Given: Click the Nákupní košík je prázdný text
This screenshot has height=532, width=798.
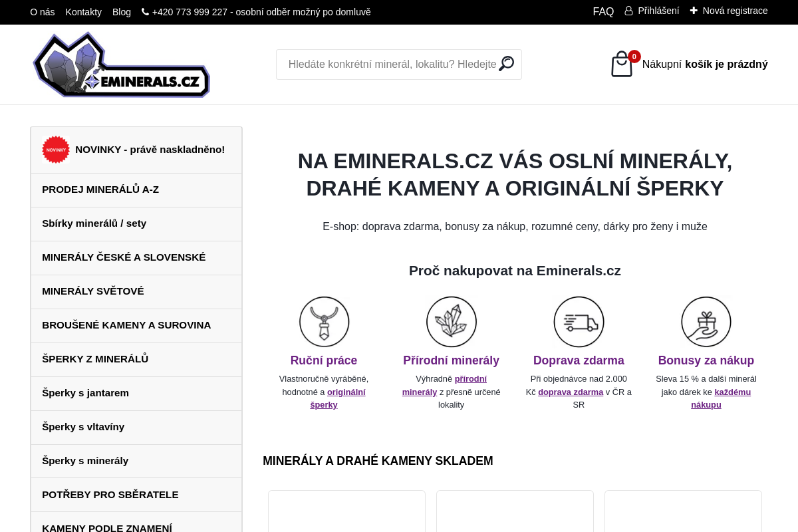Looking at the screenshot, I should tap(705, 65).
